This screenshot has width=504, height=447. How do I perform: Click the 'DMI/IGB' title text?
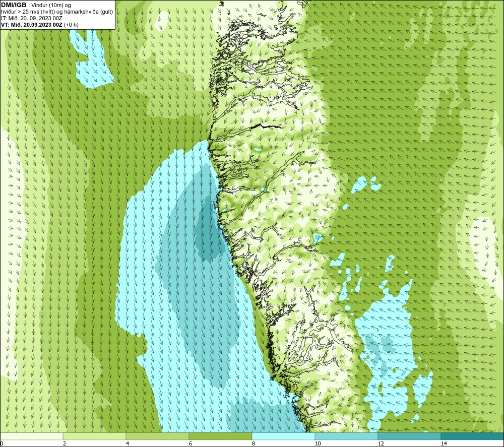pos(14,5)
